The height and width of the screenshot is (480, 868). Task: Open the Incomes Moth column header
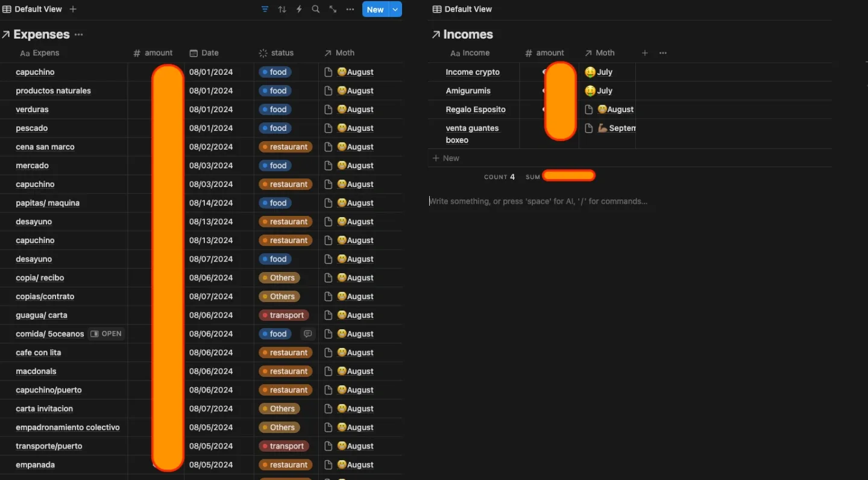600,53
